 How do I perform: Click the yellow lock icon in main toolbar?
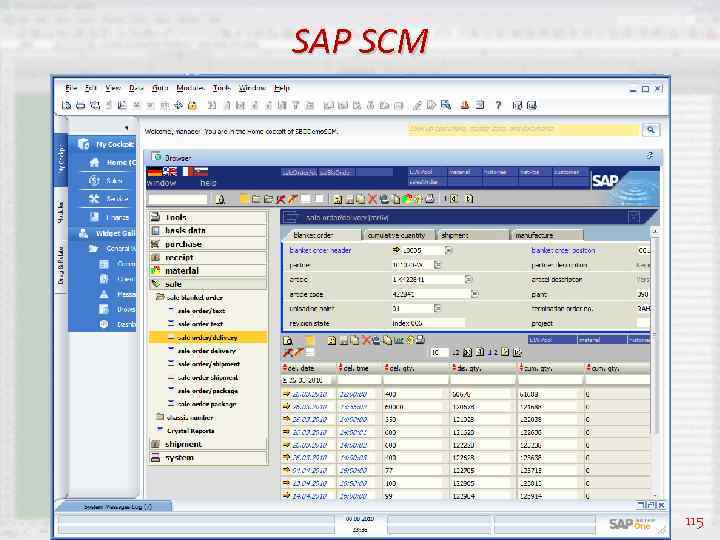click(192, 106)
